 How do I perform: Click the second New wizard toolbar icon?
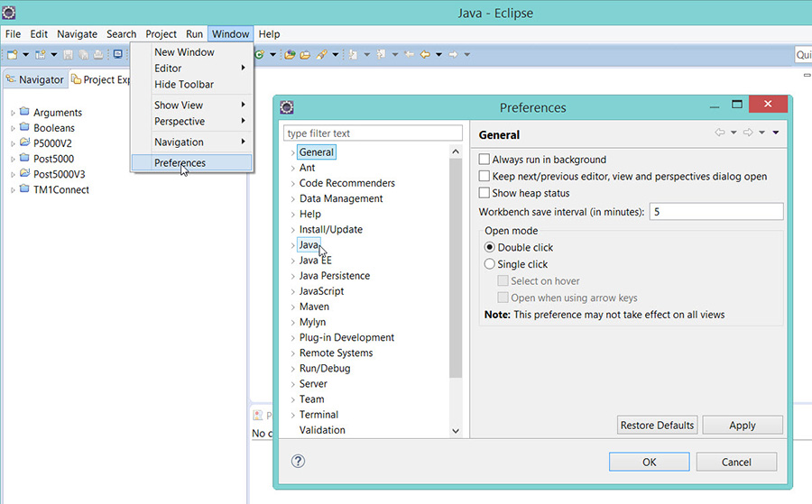40,54
